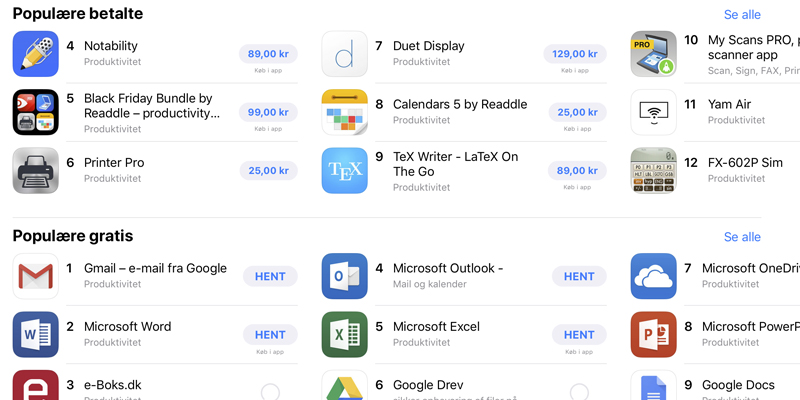800x400 pixels.
Task: Tap the Printer Pro app icon
Action: click(35, 170)
